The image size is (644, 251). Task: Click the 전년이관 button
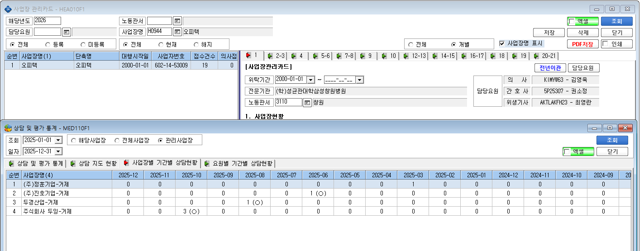pyautogui.click(x=550, y=68)
